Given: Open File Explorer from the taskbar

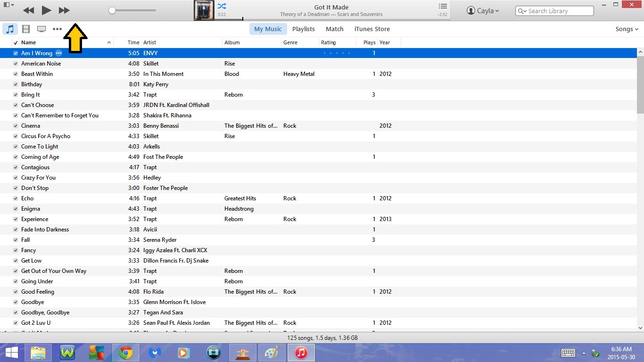Looking at the screenshot, I should click(38, 353).
